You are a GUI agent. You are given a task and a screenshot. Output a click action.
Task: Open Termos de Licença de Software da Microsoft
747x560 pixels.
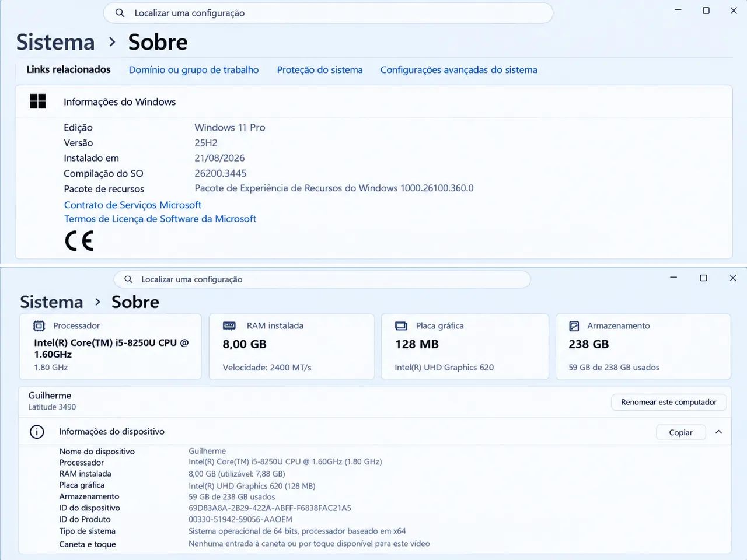[160, 219]
